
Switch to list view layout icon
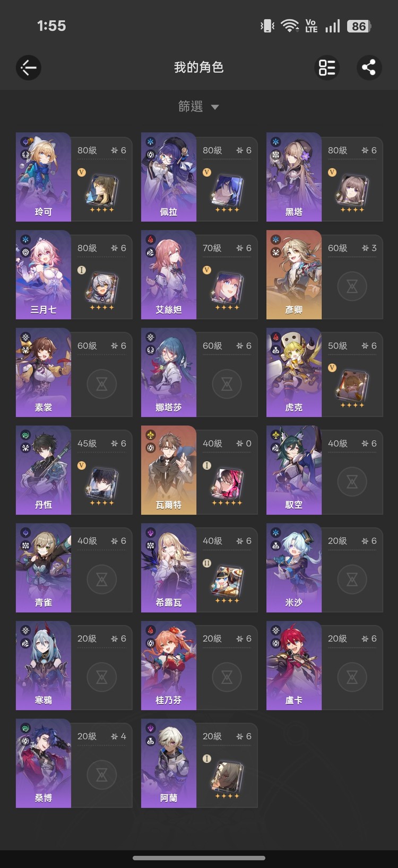pyautogui.click(x=327, y=67)
